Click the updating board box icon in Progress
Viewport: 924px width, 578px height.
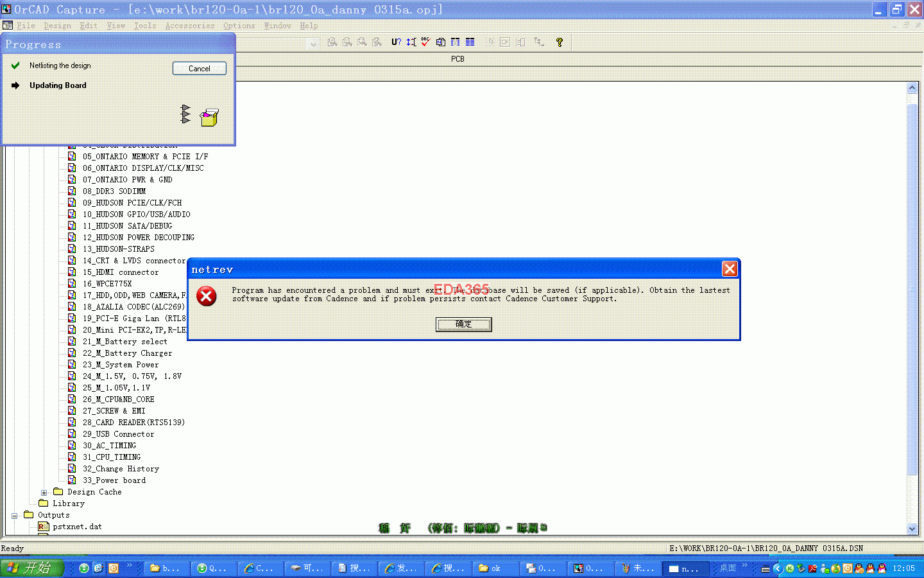[x=209, y=117]
